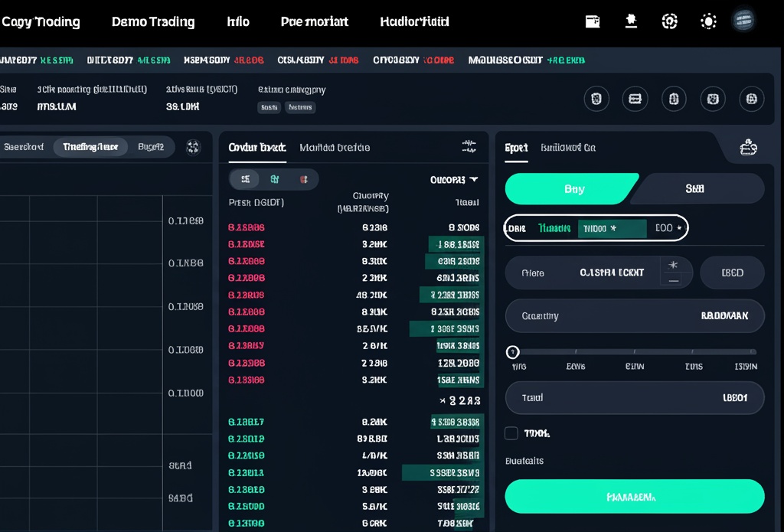The image size is (784, 532).
Task: Click the shield-shaped circular icon in pair info bar
Action: [x=596, y=99]
